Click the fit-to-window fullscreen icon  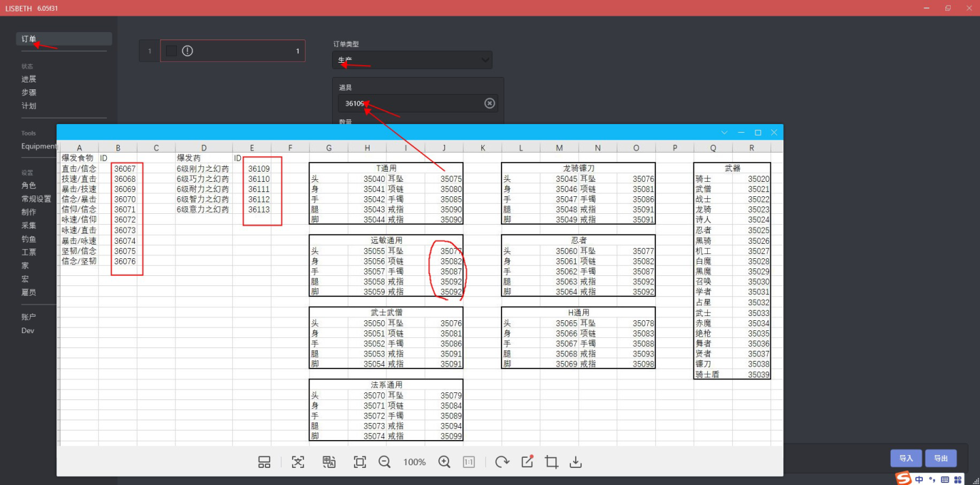[x=360, y=462]
